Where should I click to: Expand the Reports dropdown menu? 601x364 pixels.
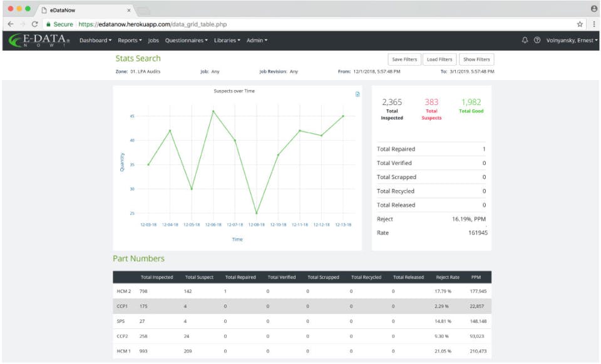click(130, 41)
